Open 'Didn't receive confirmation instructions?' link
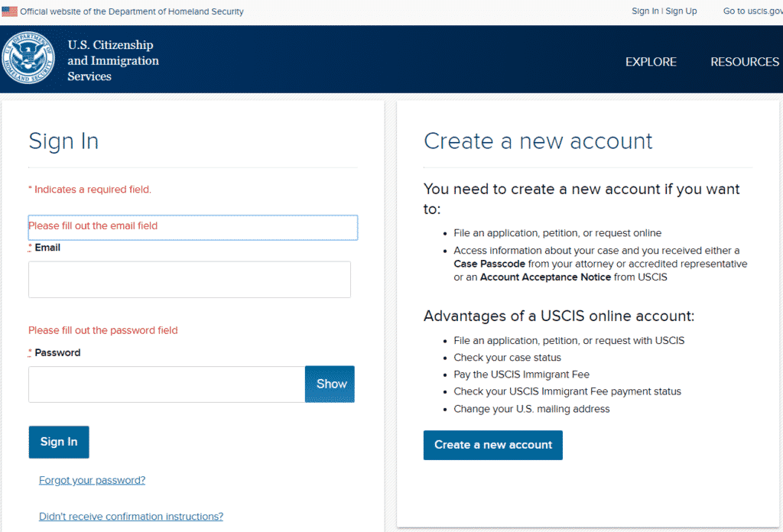The width and height of the screenshot is (783, 532). [x=131, y=517]
